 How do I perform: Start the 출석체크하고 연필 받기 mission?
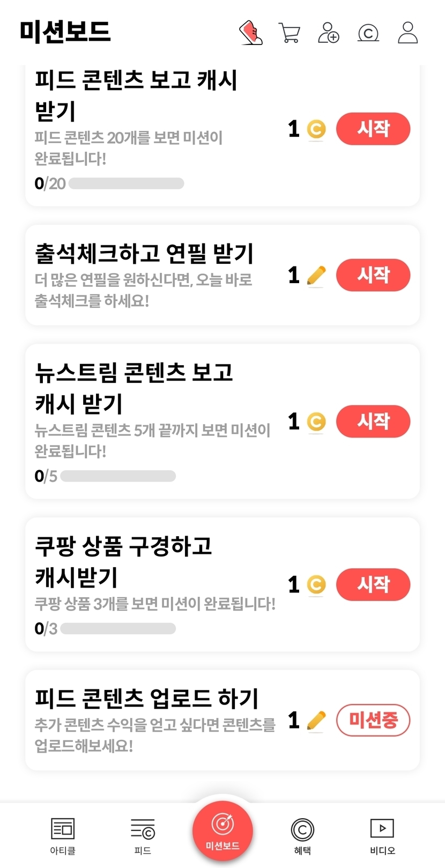tap(373, 275)
